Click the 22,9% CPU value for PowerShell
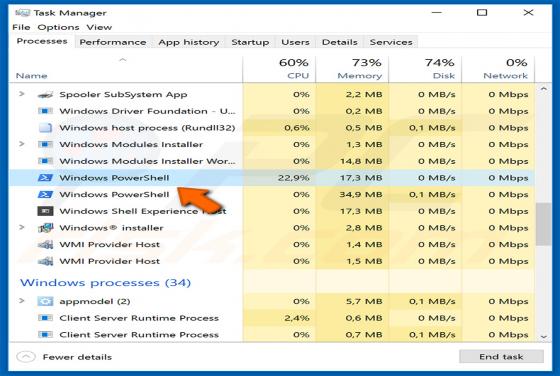 pos(294,178)
